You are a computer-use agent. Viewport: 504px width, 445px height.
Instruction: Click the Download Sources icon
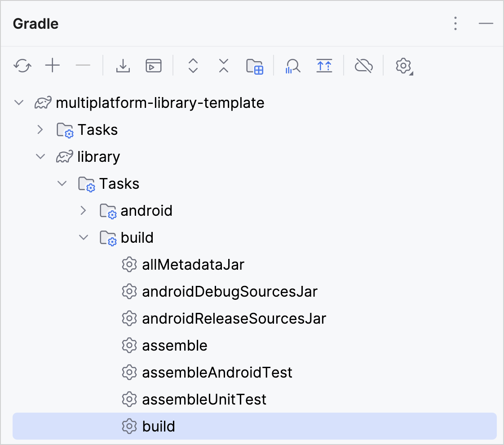(x=123, y=66)
